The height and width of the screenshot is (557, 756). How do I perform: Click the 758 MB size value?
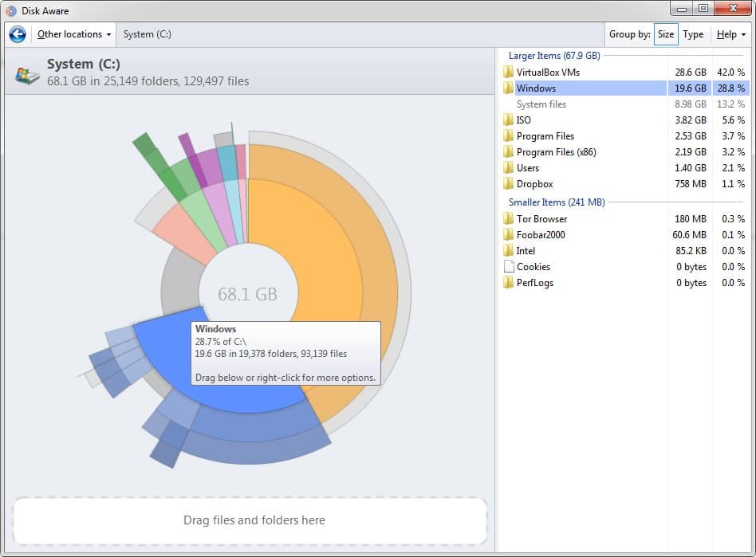pos(691,183)
